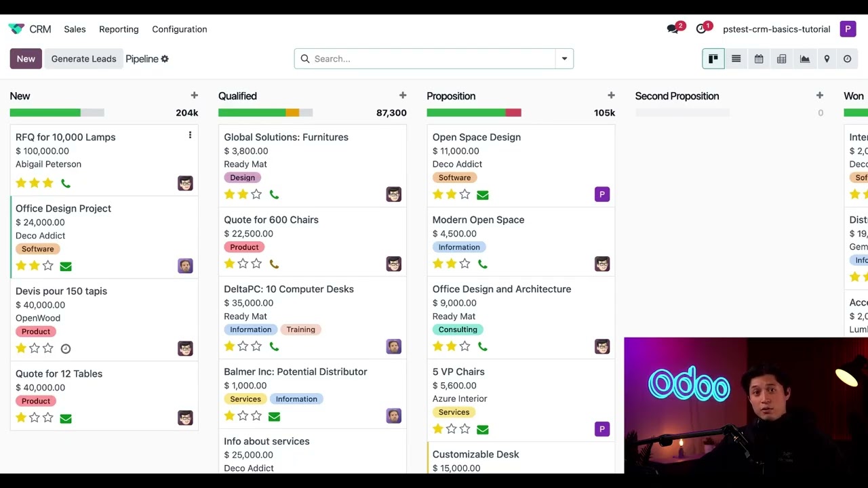Set second star priority on Devis pour 150 tapis

click(35, 348)
